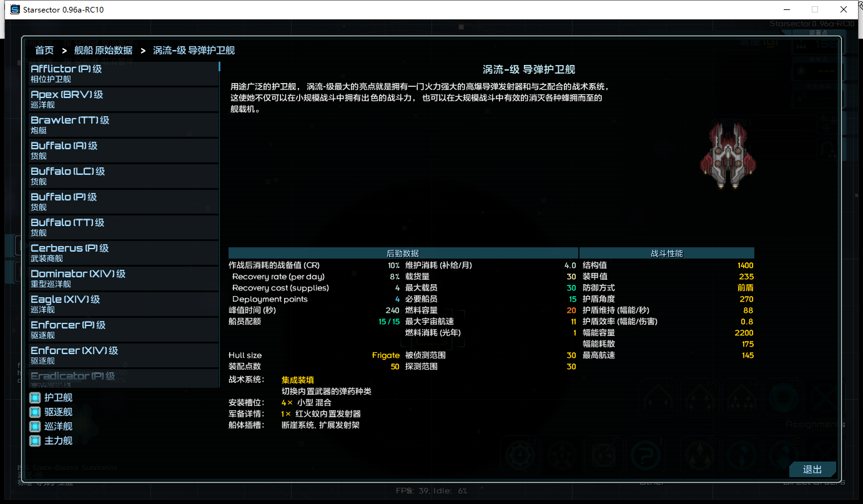Choose Brawler (TT) 级 gunship entry
Image resolution: width=863 pixels, height=504 pixels.
[x=124, y=125]
